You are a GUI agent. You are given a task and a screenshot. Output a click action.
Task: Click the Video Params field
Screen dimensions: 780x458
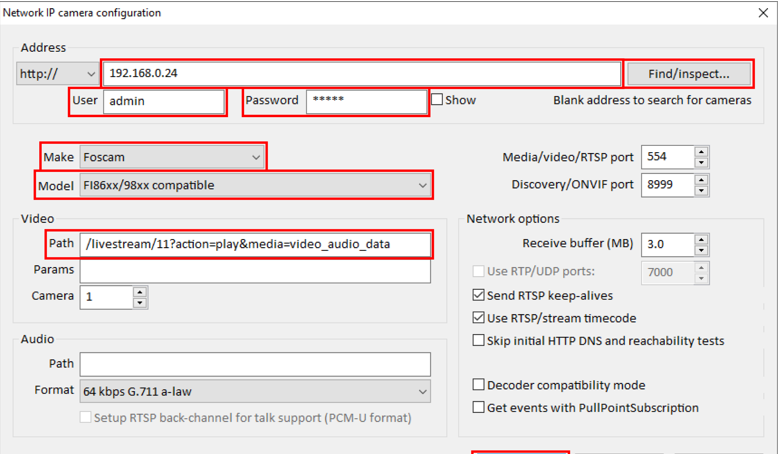point(255,271)
